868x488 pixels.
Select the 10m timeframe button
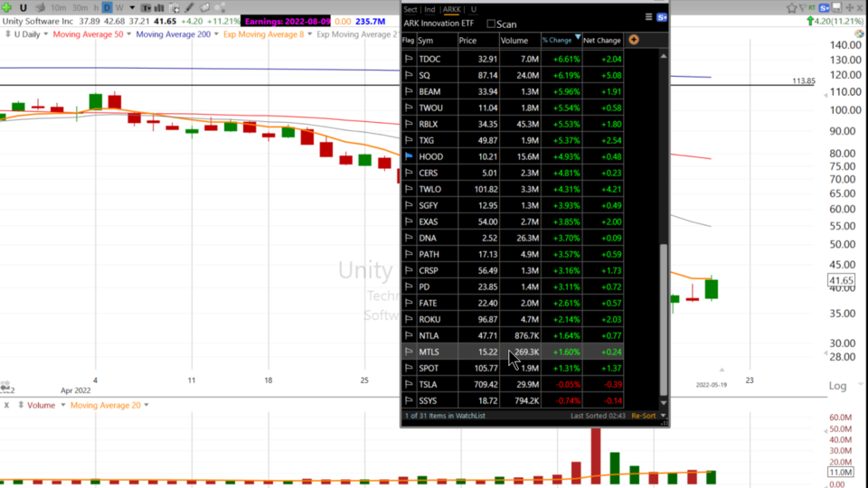tap(58, 8)
